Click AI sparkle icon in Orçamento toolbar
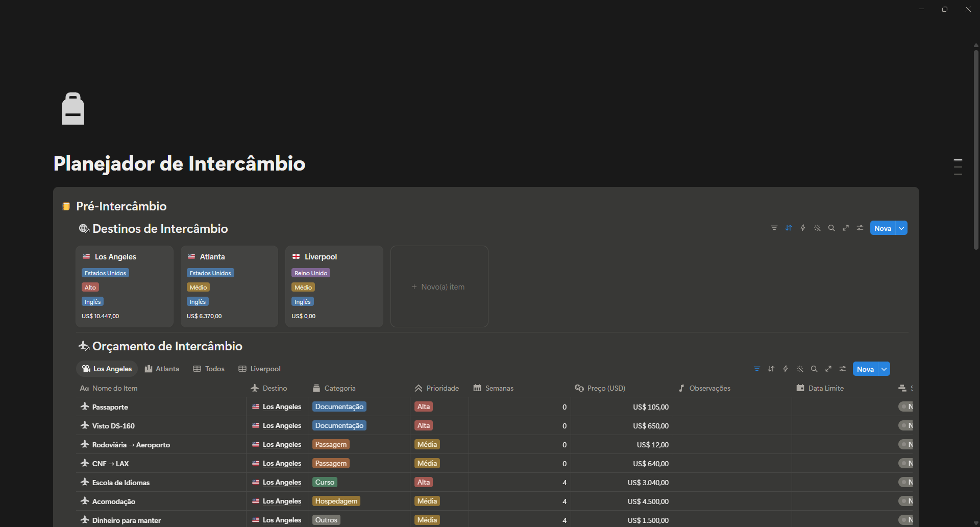The height and width of the screenshot is (527, 980). (x=800, y=369)
